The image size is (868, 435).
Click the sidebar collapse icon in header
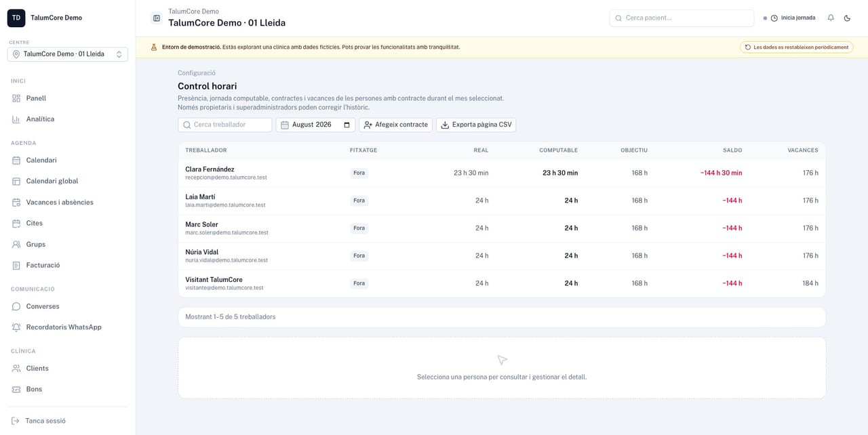point(157,18)
